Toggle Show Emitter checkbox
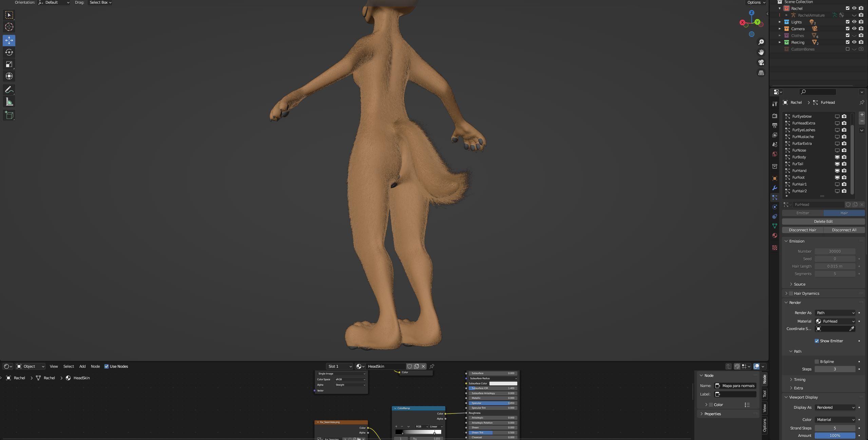The image size is (868, 440). 817,341
